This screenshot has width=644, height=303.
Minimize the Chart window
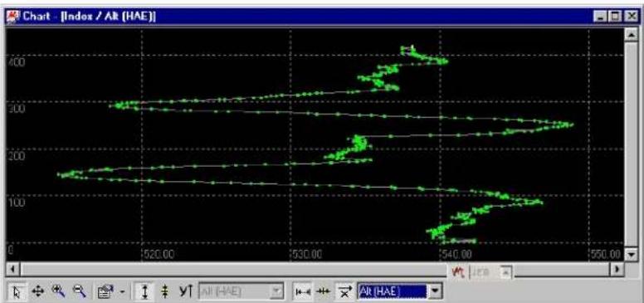[602, 17]
